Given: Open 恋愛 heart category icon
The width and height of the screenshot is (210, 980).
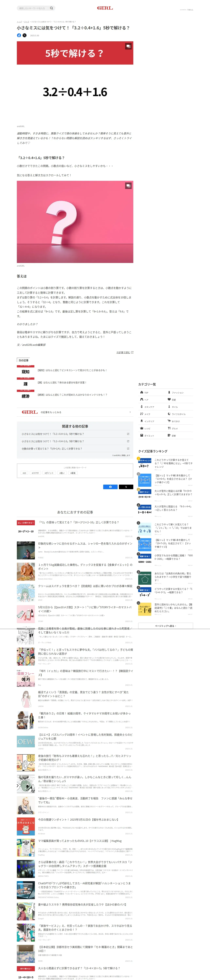Looking at the screenshot, I should pos(169,400).
